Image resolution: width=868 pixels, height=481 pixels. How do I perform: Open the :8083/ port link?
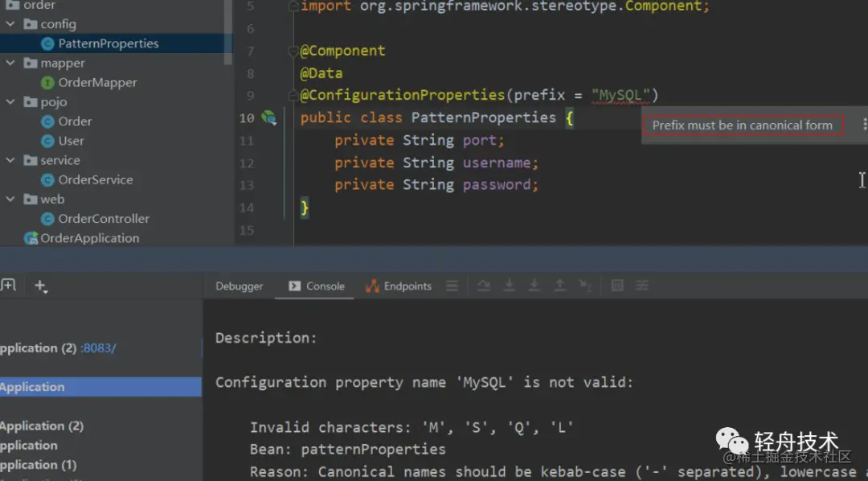[x=98, y=348]
